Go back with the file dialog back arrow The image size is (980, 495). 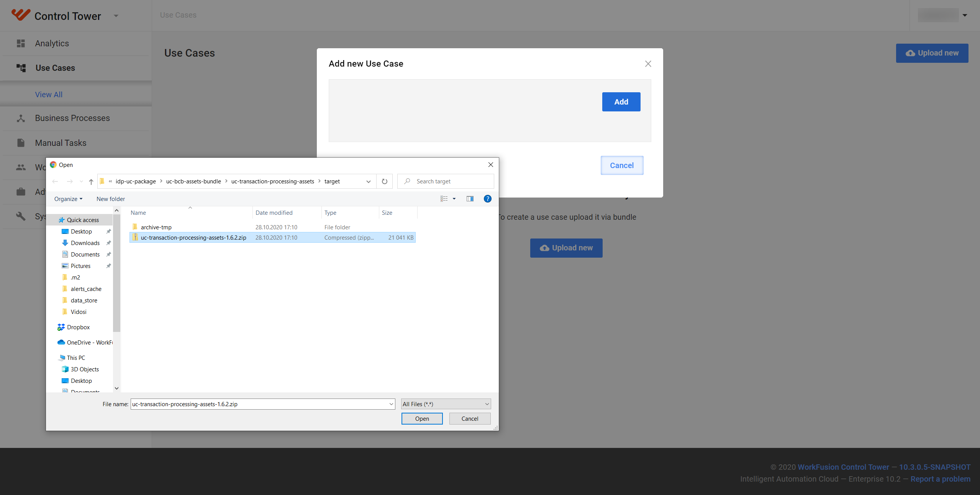click(55, 181)
